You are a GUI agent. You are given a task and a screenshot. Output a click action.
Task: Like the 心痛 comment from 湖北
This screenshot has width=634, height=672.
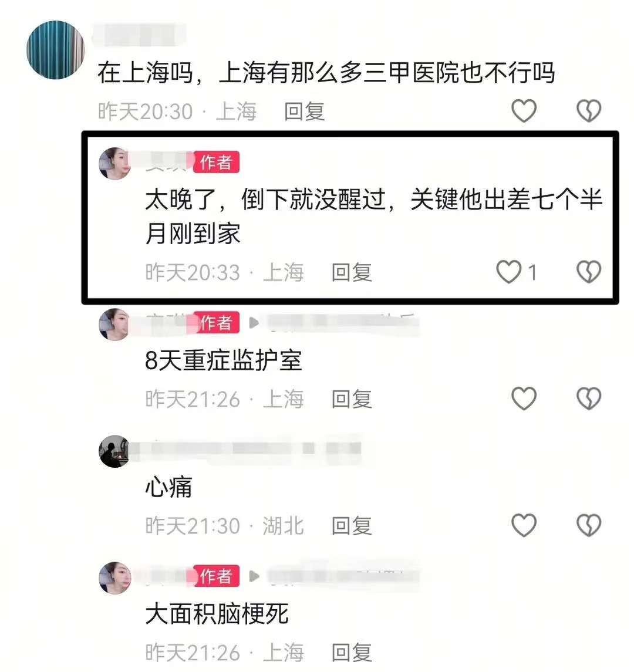pyautogui.click(x=524, y=525)
